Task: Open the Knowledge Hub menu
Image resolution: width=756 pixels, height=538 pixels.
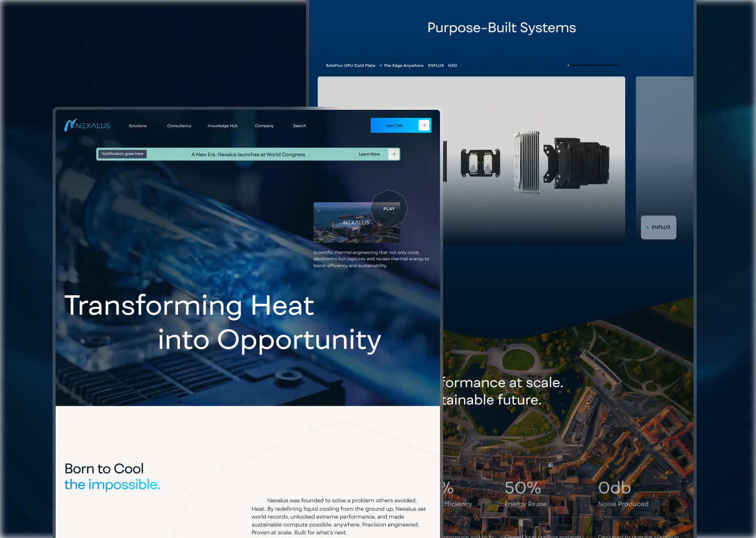Action: coord(223,126)
